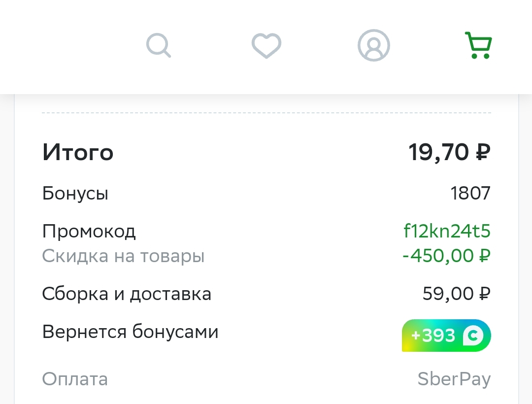Tap the 59,00 ₽ delivery fee

(456, 294)
